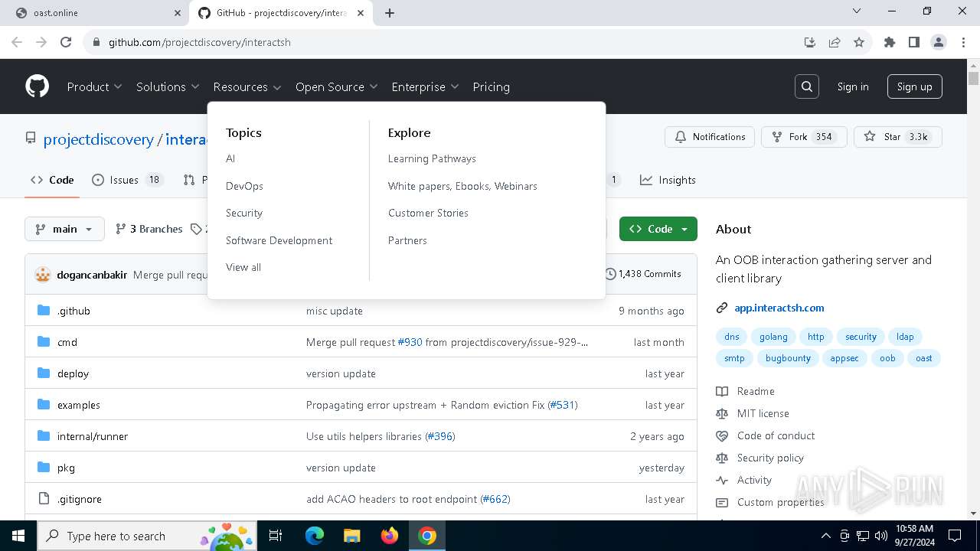Open commit link #662
The width and height of the screenshot is (980, 551).
coord(495,499)
